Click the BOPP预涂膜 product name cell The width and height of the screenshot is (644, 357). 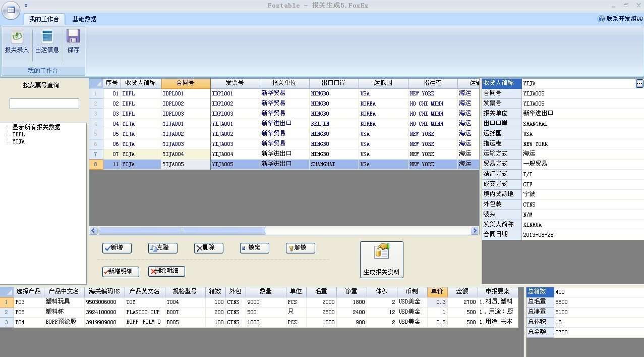(64, 322)
